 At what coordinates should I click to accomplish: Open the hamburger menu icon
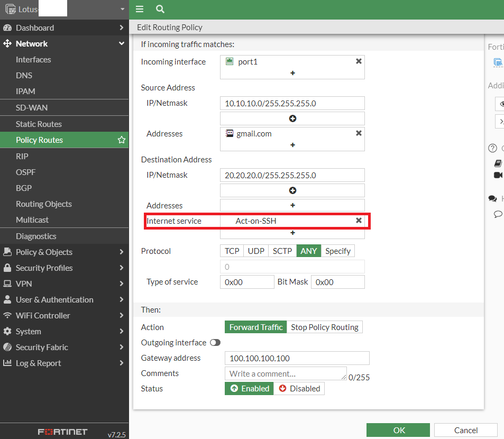tap(140, 9)
